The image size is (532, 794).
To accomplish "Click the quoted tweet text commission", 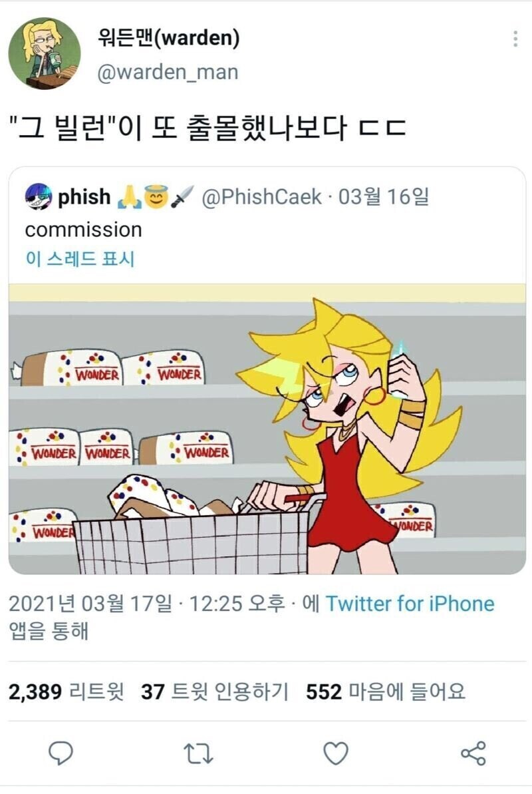I will (84, 230).
